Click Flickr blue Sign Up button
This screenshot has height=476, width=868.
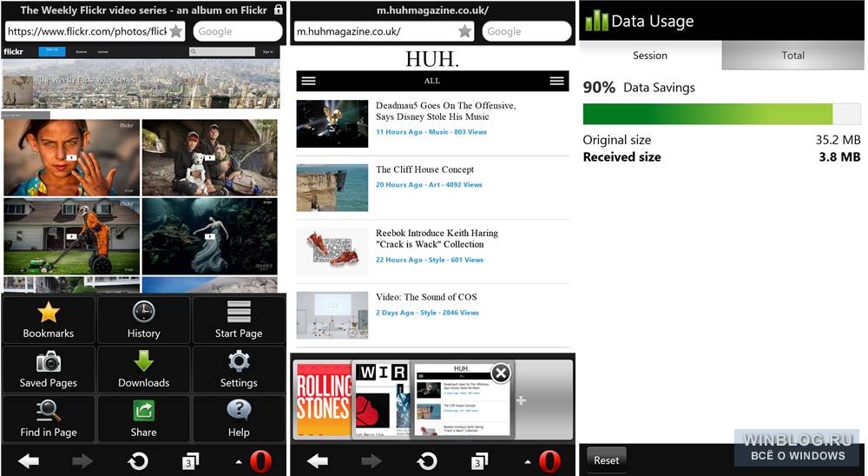52,51
